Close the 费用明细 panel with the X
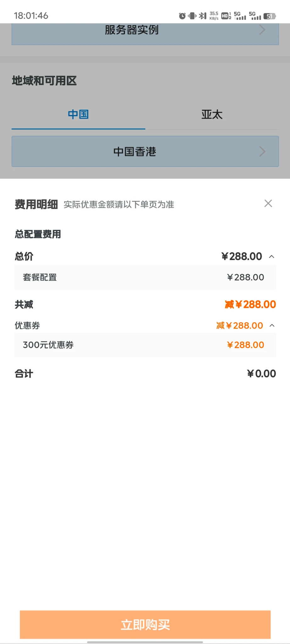Image resolution: width=290 pixels, height=644 pixels. [x=268, y=203]
